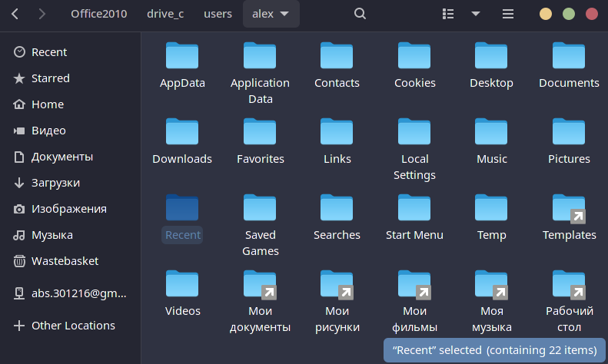Select the AppData folder icon
The width and height of the screenshot is (608, 364).
pyautogui.click(x=182, y=56)
